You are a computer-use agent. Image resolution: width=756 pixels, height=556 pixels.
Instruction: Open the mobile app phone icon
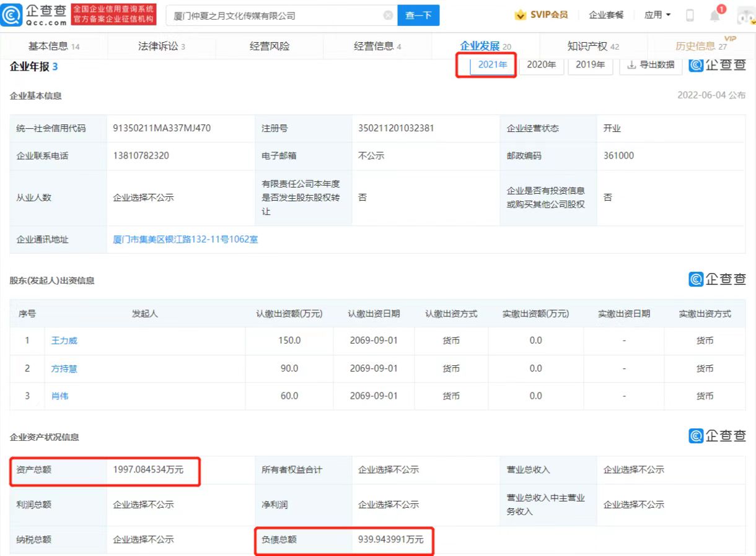[x=690, y=15]
